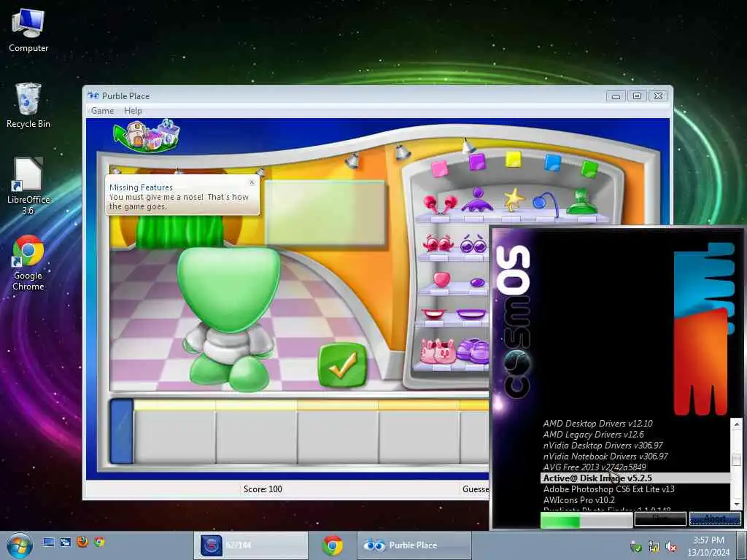Click Show Desktop quick launch icon

coord(49,542)
